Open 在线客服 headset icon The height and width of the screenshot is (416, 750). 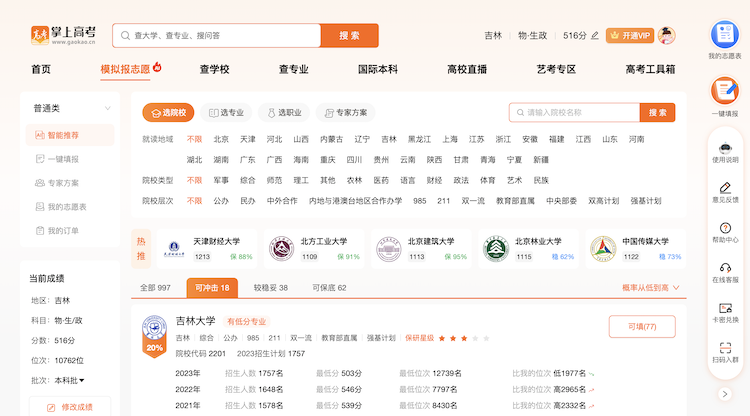[725, 268]
